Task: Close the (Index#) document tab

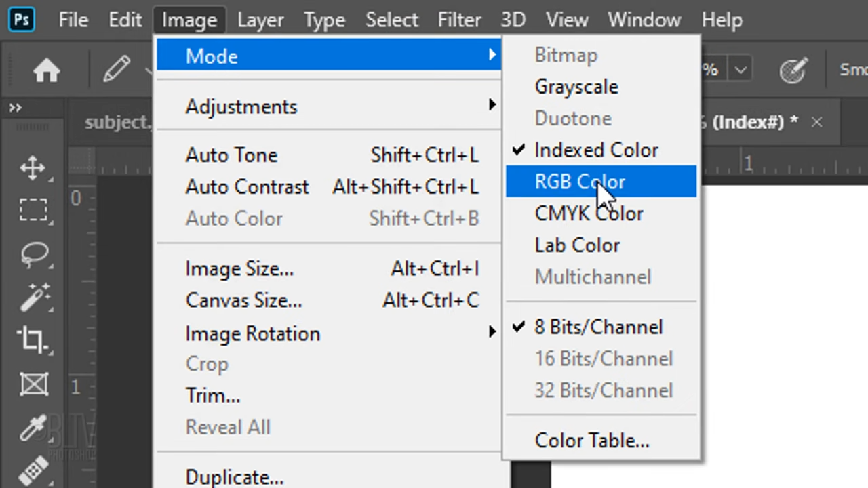Action: (816, 122)
